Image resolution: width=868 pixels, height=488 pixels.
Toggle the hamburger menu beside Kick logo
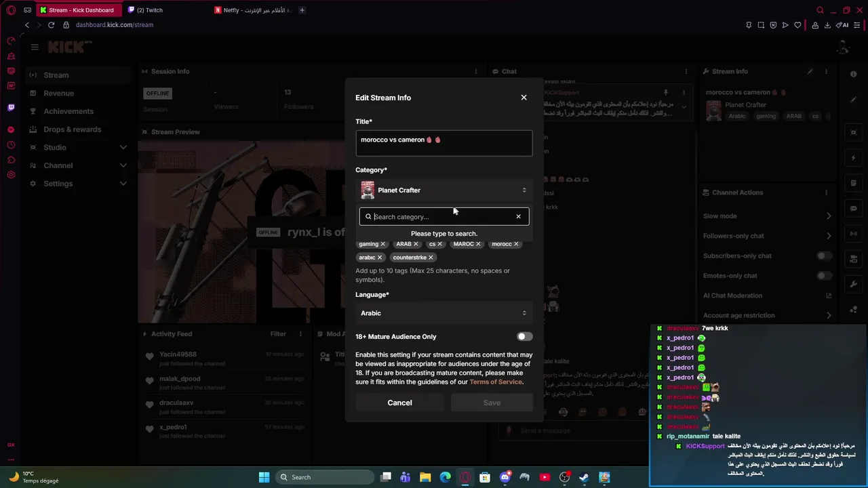(35, 47)
